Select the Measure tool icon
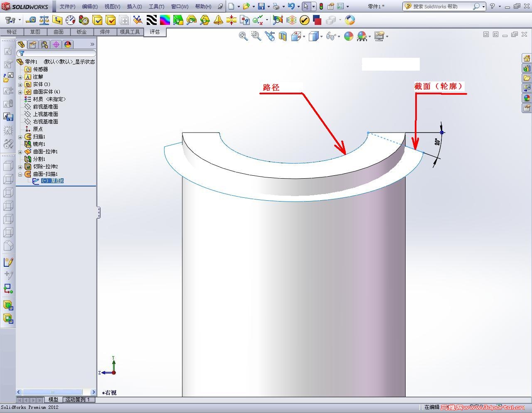This screenshot has height=413, width=532. 30,20
